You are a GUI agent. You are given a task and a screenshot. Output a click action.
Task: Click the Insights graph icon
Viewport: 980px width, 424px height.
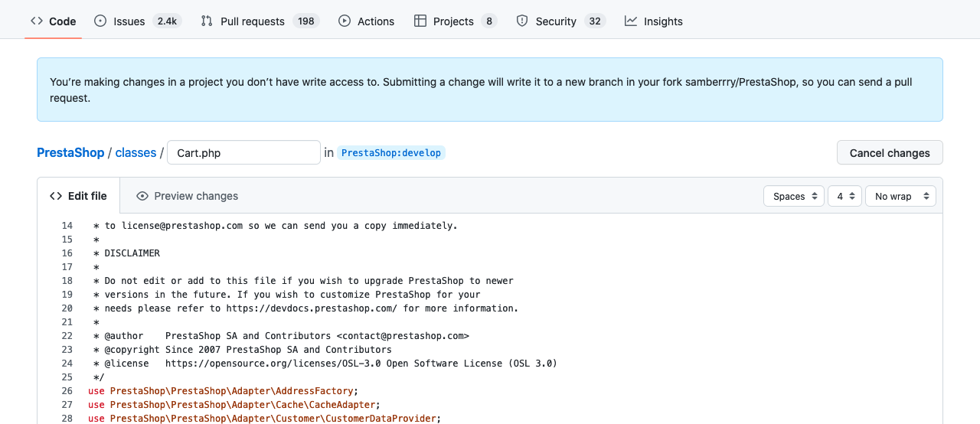tap(631, 21)
